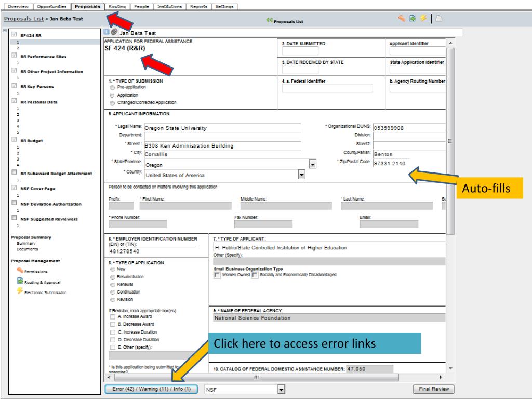Image resolution: width=532 pixels, height=399 pixels.
Task: Click the blue info icon beside Jan Beta Test
Action: point(107,32)
